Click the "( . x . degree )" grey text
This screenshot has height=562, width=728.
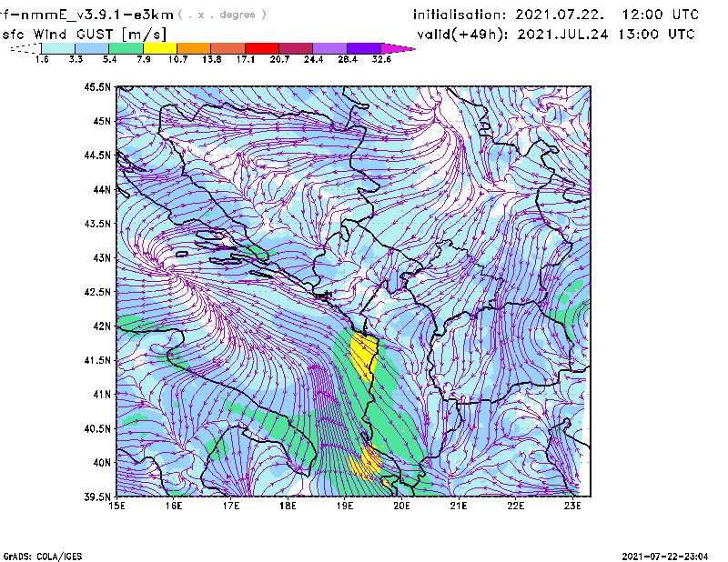pyautogui.click(x=222, y=15)
